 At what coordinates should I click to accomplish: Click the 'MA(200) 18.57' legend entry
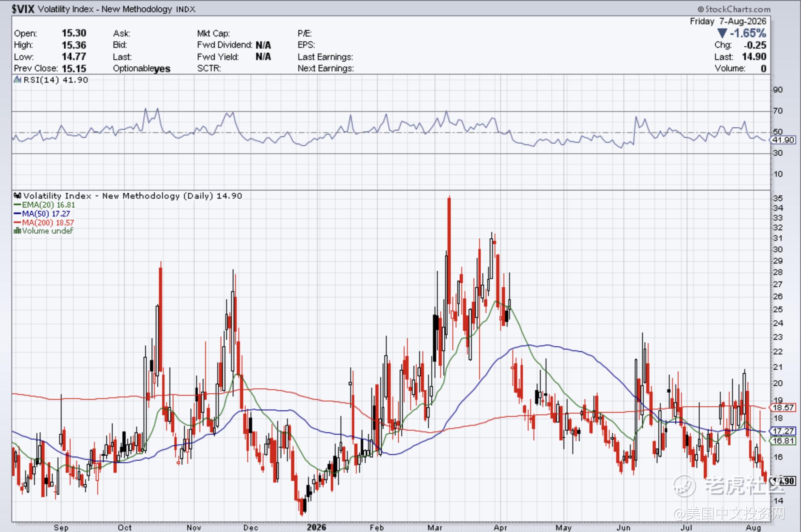point(48,223)
